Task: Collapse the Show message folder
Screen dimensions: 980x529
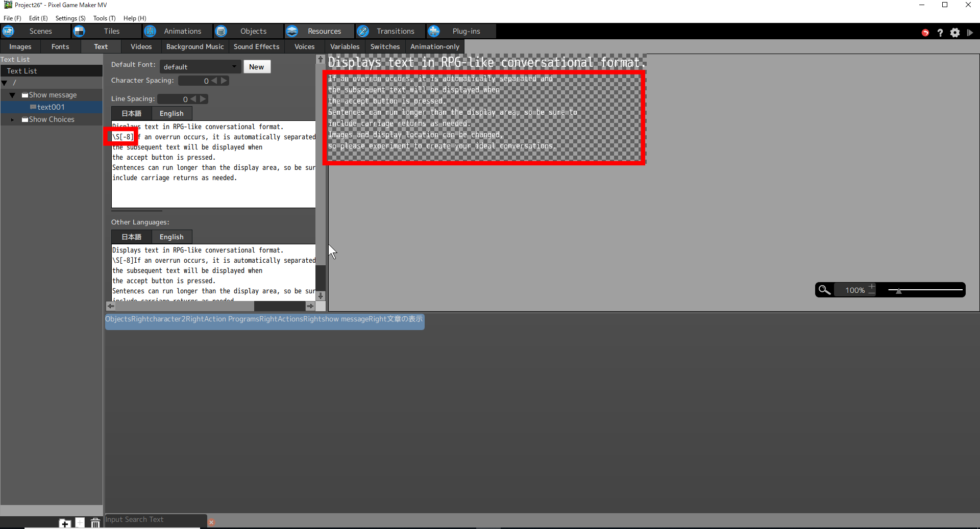Action: pos(12,95)
